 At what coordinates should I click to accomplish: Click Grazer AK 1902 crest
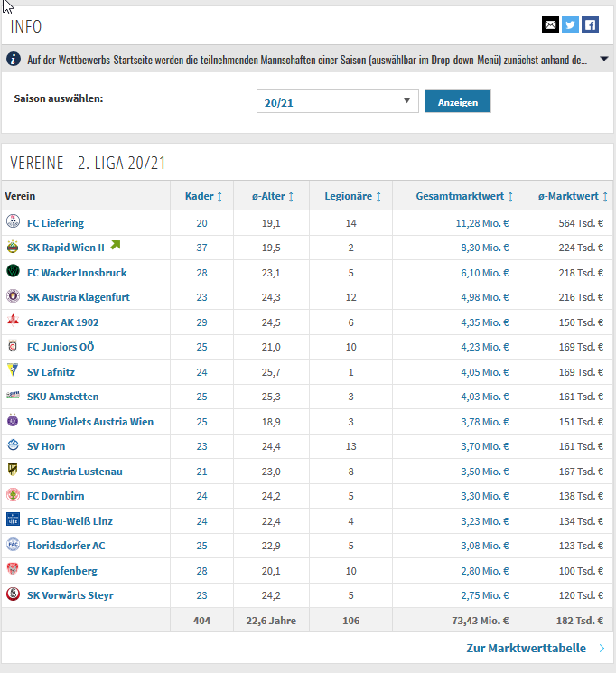[x=13, y=321]
